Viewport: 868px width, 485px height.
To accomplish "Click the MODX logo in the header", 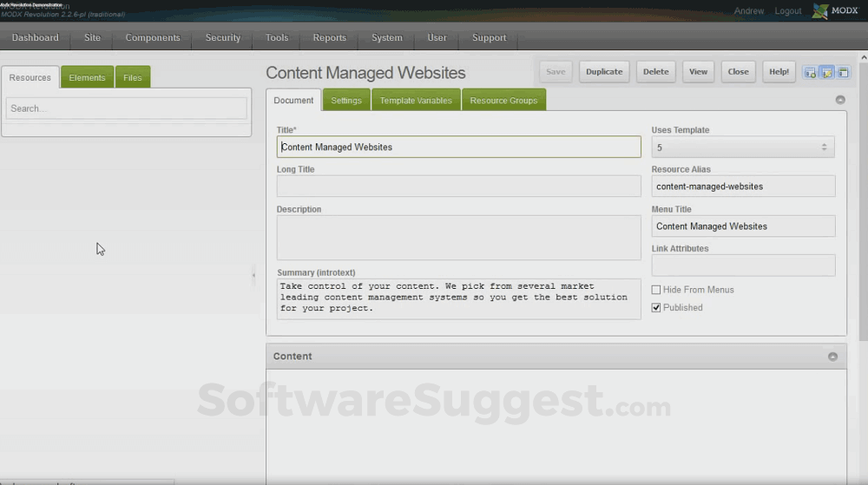I will (x=835, y=10).
